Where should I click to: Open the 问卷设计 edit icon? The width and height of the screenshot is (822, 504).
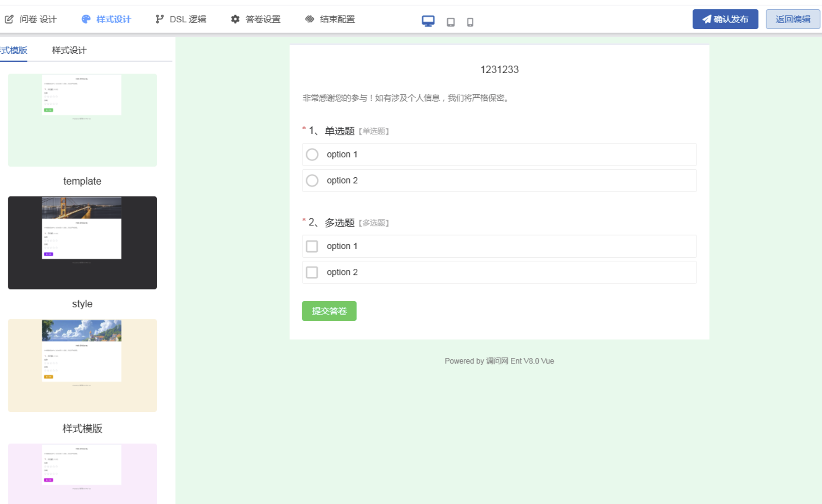[x=9, y=19]
